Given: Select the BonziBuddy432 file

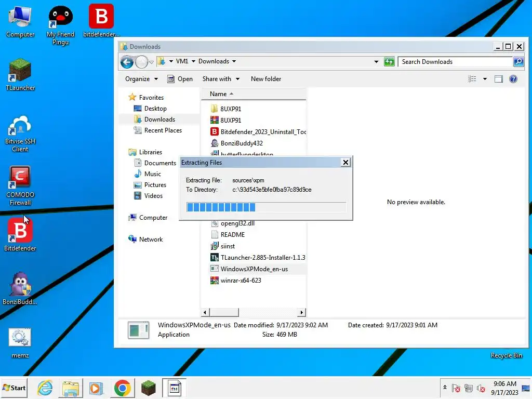Looking at the screenshot, I should [237, 143].
